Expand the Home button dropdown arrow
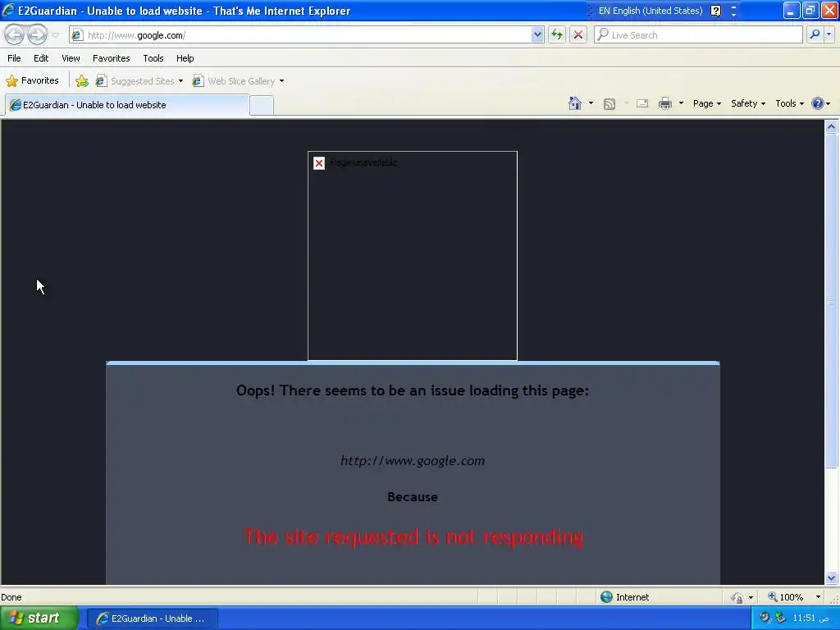Viewport: 840px width, 630px height. (591, 103)
